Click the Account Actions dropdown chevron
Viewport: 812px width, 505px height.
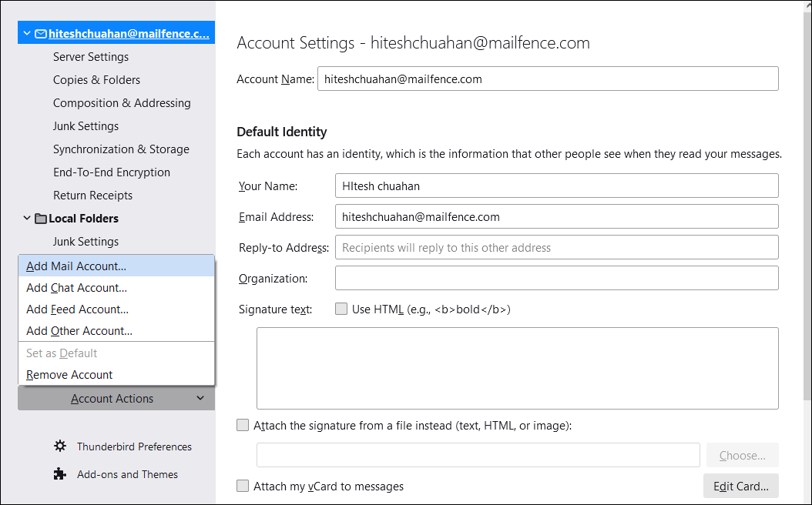coord(200,398)
